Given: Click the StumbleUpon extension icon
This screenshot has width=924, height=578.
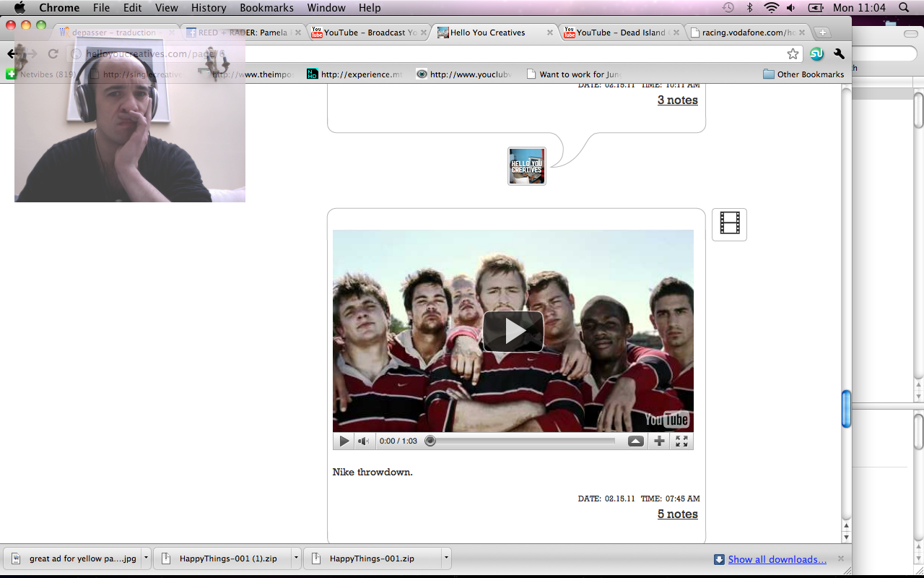Looking at the screenshot, I should [x=816, y=54].
